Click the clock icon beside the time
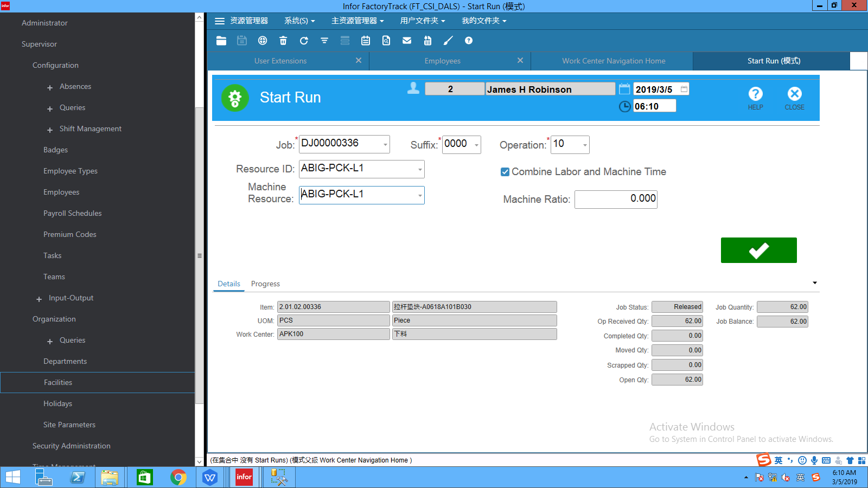This screenshot has width=868, height=488. pos(625,106)
